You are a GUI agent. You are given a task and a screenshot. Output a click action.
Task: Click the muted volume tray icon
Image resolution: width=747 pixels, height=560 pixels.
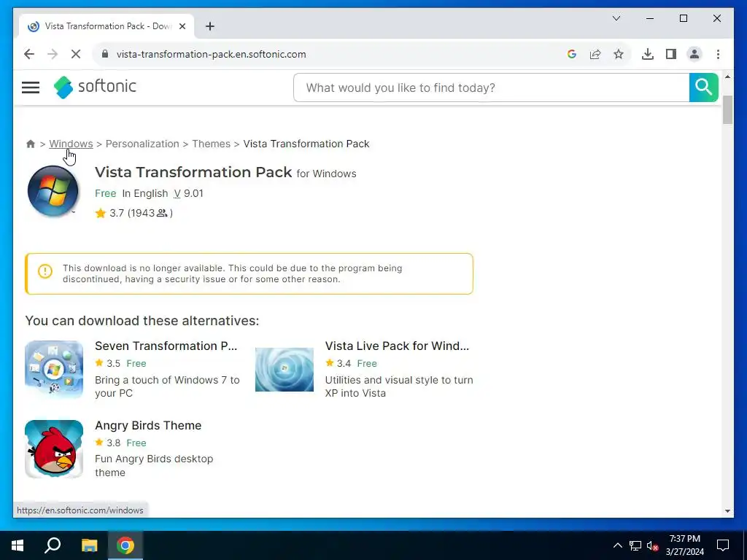click(x=652, y=545)
